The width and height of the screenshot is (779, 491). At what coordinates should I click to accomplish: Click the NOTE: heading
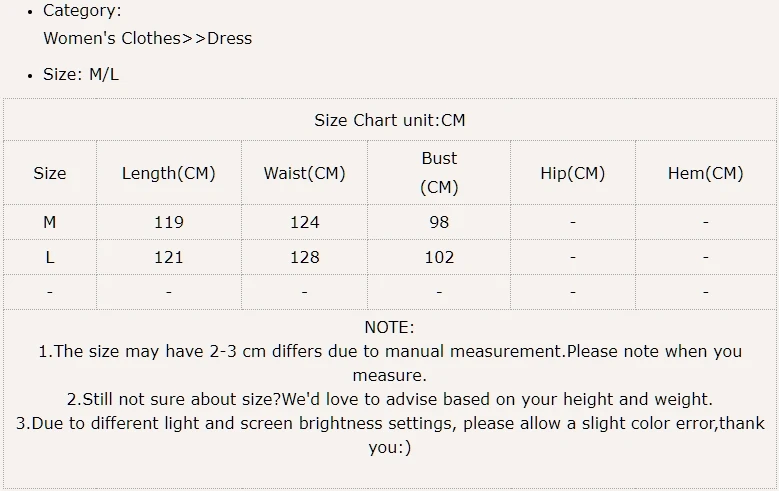coord(390,327)
